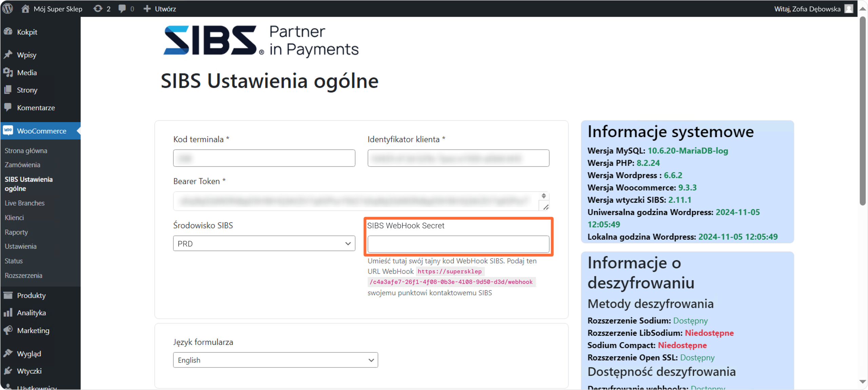Click the comments bubble icon in admin bar
This screenshot has height=390, width=868.
click(122, 8)
